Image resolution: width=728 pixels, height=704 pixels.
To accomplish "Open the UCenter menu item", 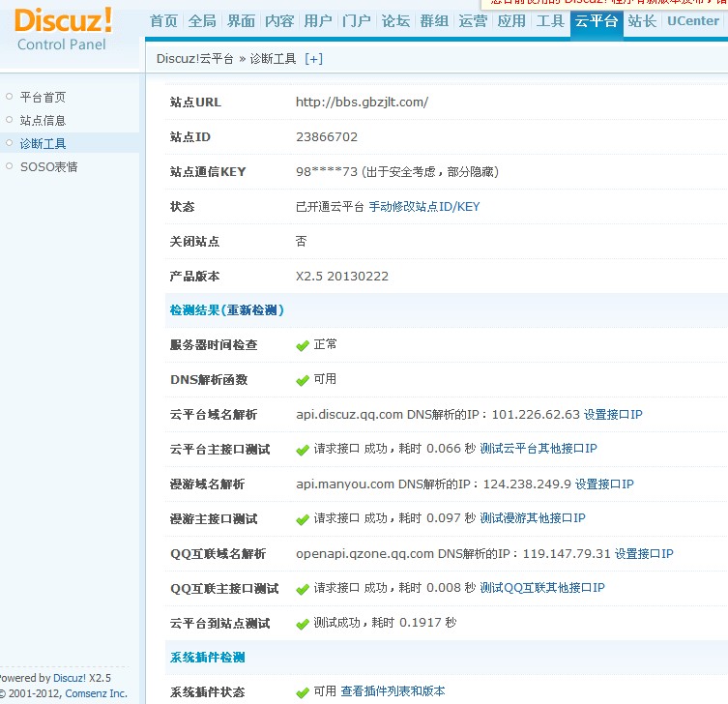I will tap(693, 21).
